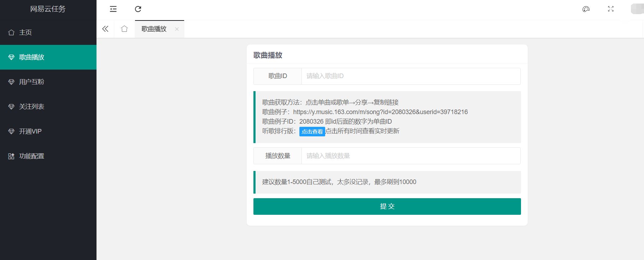
Task: Click the blurred user avatar
Action: pos(637,9)
